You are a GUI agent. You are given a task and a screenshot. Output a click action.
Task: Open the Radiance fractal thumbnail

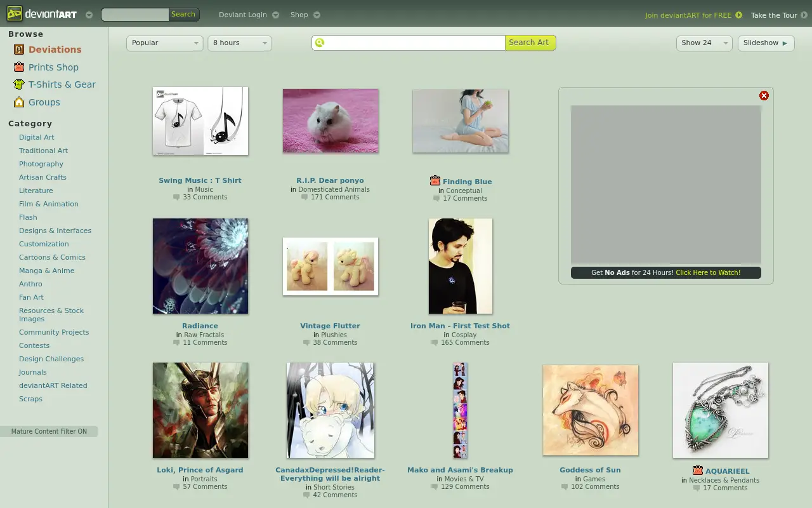click(x=200, y=266)
